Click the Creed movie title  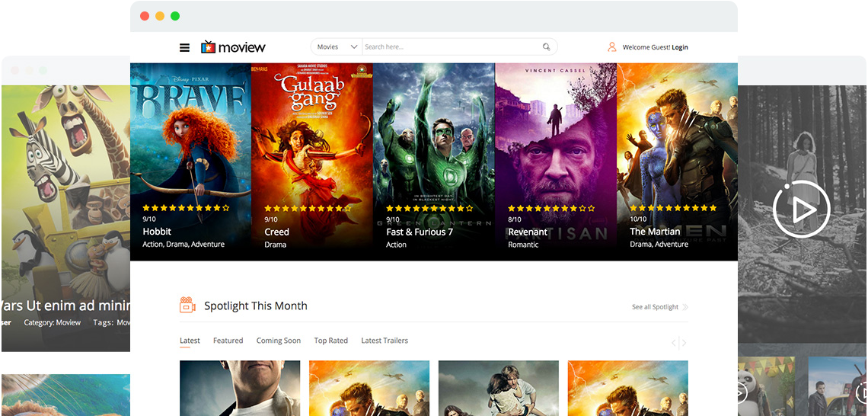pyautogui.click(x=277, y=232)
